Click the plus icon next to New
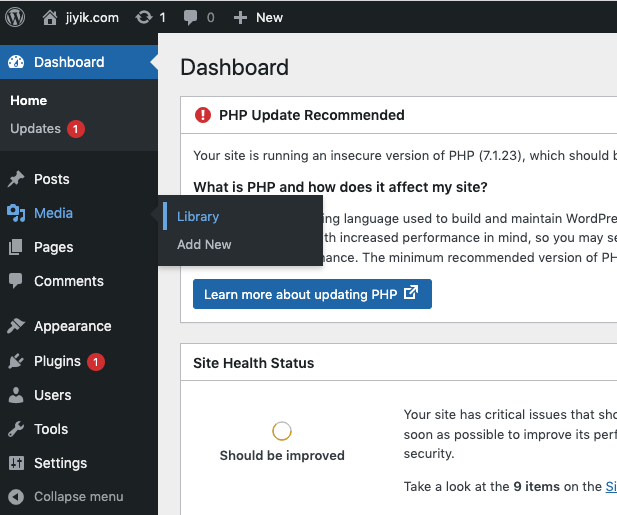 (x=240, y=18)
